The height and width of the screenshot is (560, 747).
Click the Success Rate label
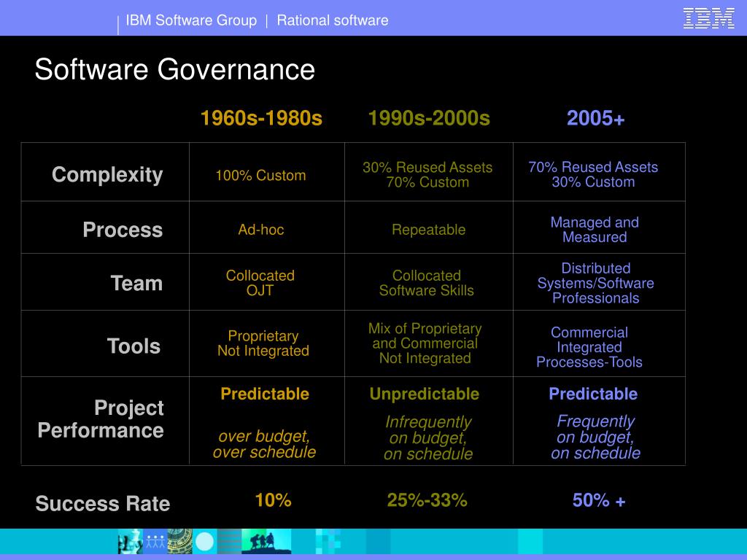tap(103, 504)
